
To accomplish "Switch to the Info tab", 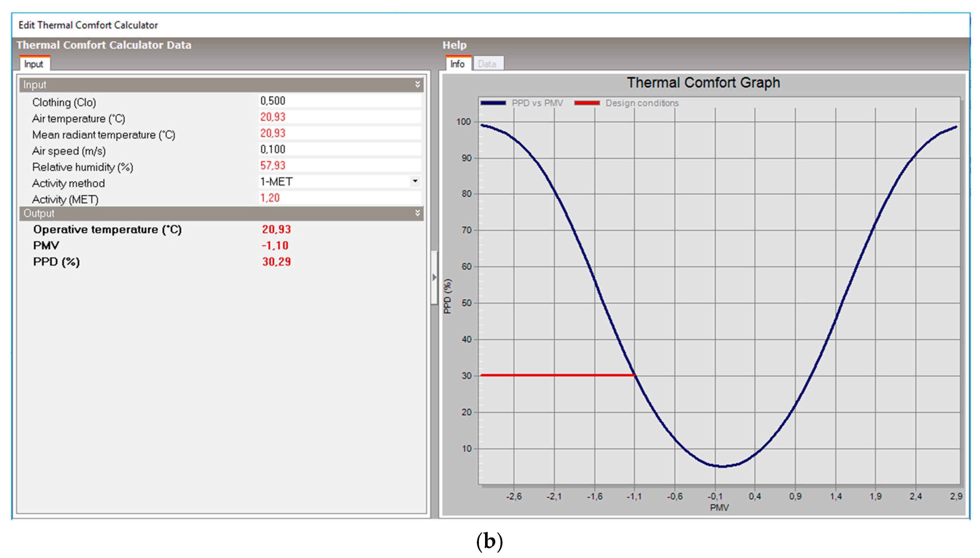I will click(x=457, y=64).
